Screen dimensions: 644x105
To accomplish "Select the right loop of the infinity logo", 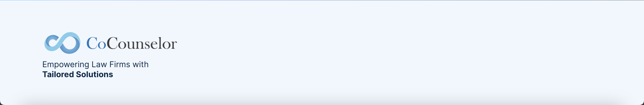I will click(x=71, y=43).
